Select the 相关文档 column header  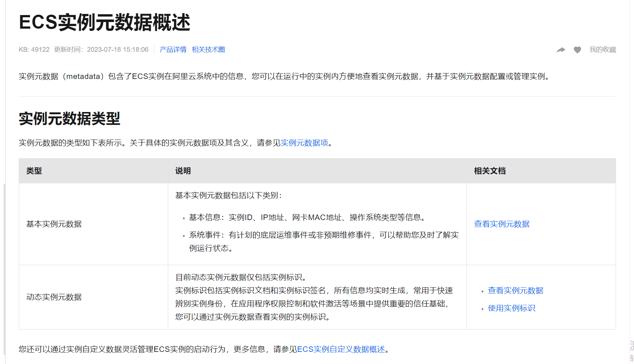tap(489, 171)
